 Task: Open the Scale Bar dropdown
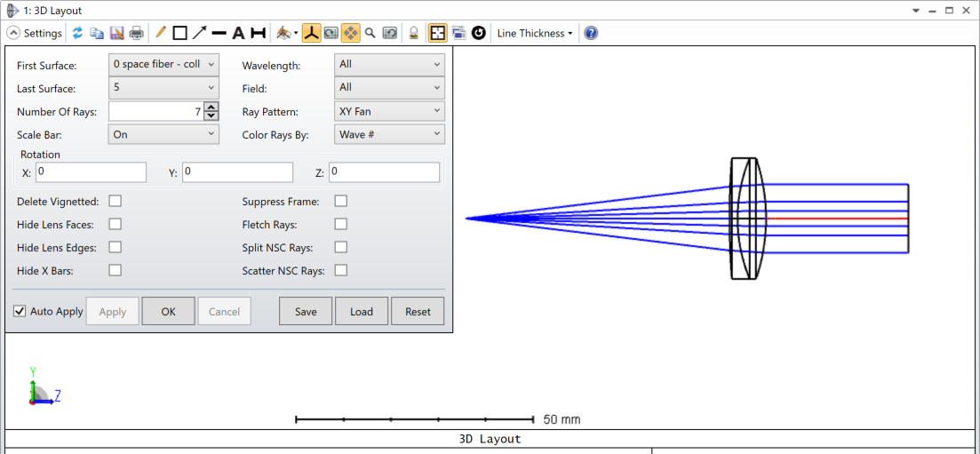point(163,134)
